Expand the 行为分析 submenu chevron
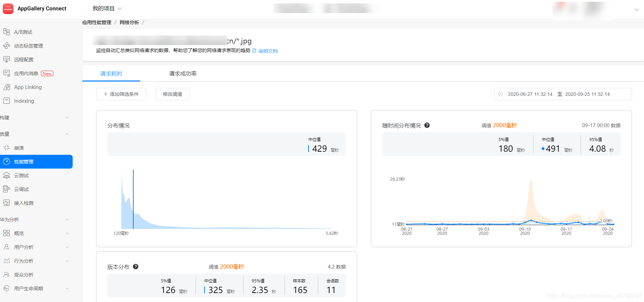644x302 pixels. tap(67, 261)
